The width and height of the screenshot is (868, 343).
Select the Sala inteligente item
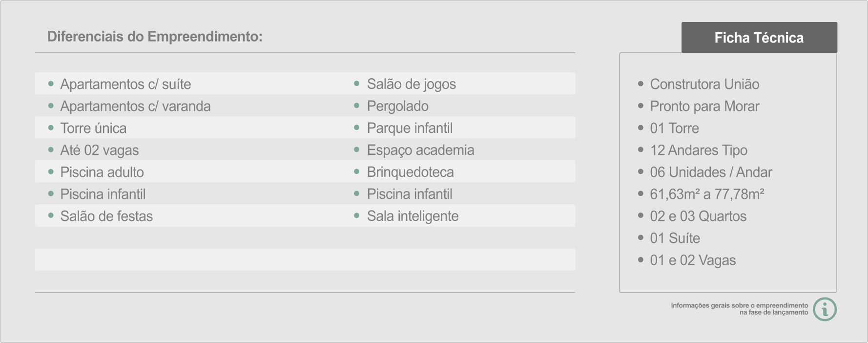[x=413, y=216]
